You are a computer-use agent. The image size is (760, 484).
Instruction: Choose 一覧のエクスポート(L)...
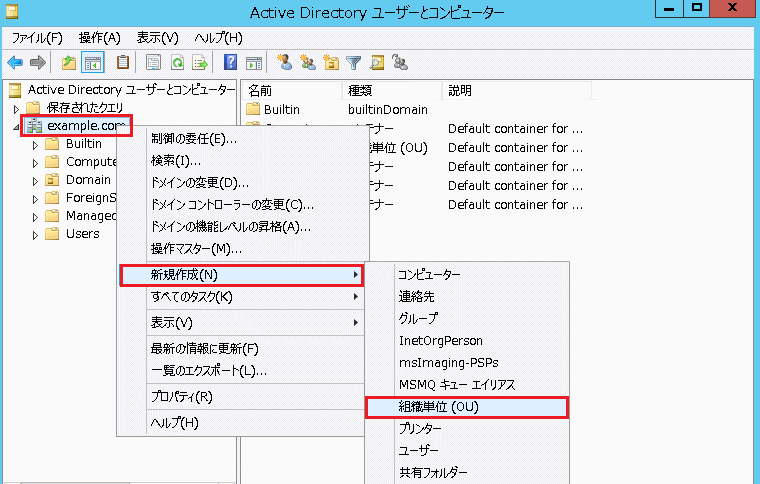coord(241,371)
